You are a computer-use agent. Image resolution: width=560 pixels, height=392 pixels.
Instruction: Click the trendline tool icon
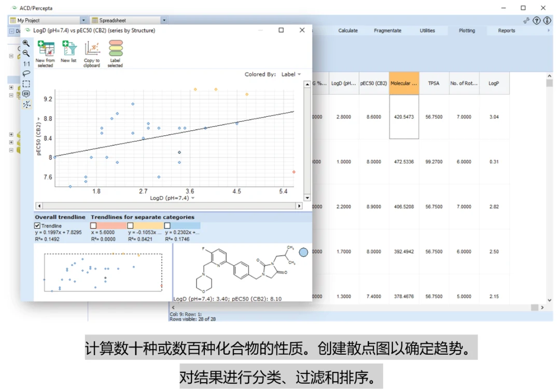tap(26, 104)
